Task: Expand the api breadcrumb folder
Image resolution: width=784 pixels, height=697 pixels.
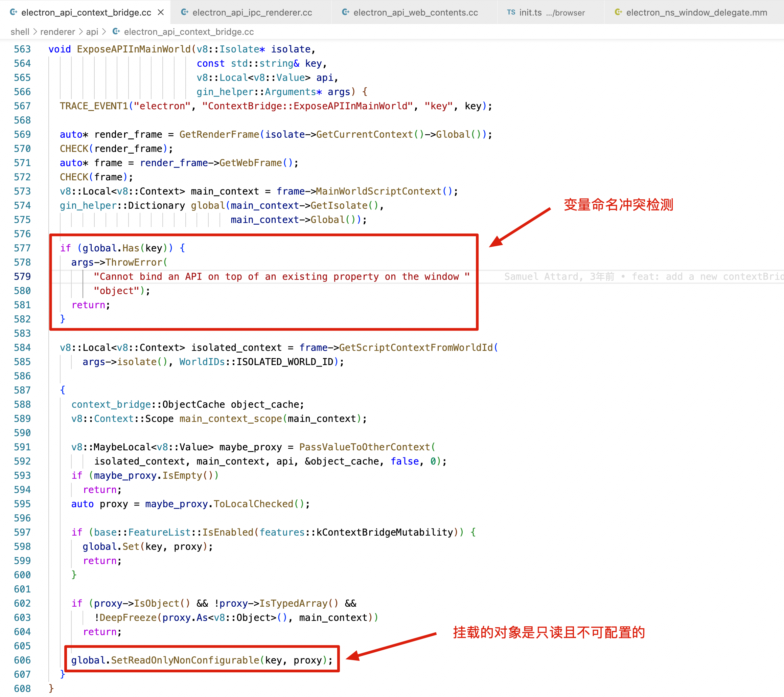Action: click(x=92, y=32)
